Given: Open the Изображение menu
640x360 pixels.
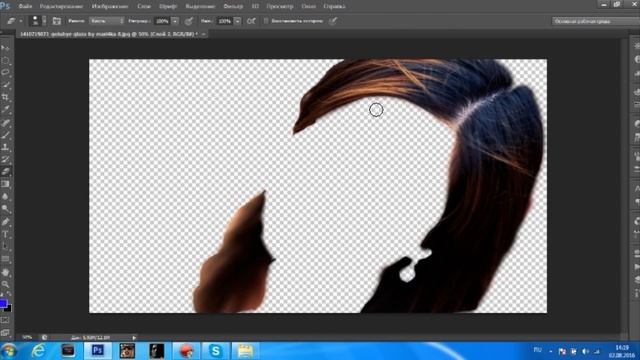Looking at the screenshot, I should click(x=110, y=6).
